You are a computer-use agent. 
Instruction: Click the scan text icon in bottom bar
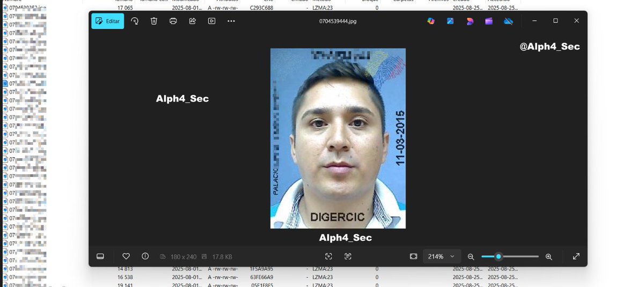coord(348,256)
